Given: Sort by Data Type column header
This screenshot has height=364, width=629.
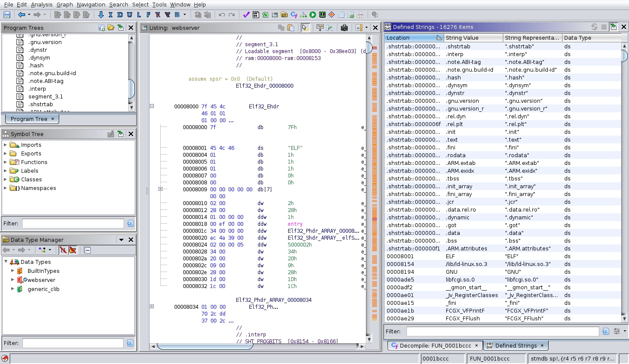Looking at the screenshot, I should [592, 38].
